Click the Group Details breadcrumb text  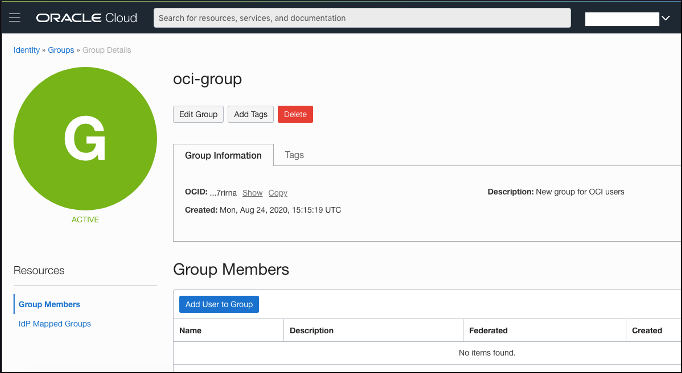pyautogui.click(x=107, y=50)
